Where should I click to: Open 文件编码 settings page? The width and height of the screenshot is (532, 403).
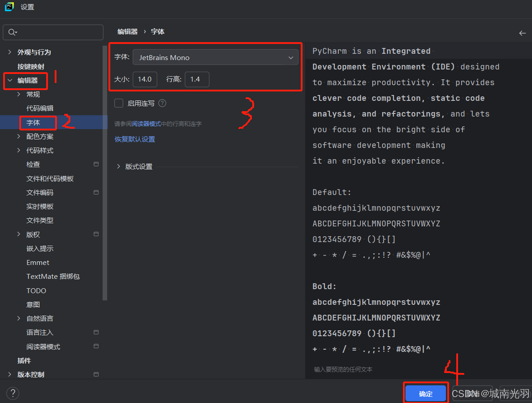tap(40, 192)
